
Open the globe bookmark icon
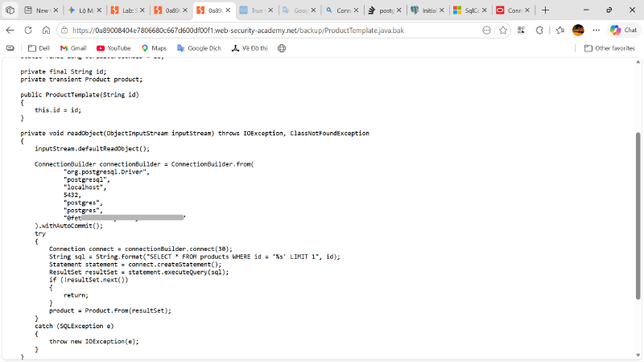[282, 48]
